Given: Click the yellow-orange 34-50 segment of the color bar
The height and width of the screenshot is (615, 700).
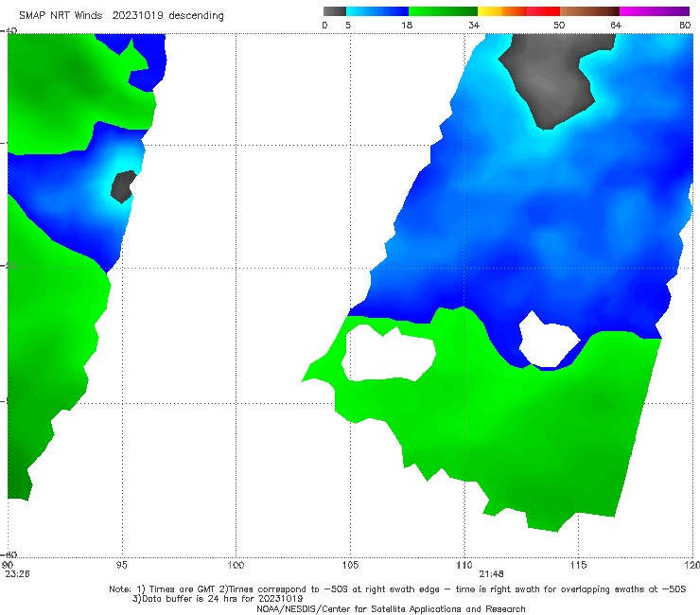Looking at the screenshot, I should tap(518, 11).
